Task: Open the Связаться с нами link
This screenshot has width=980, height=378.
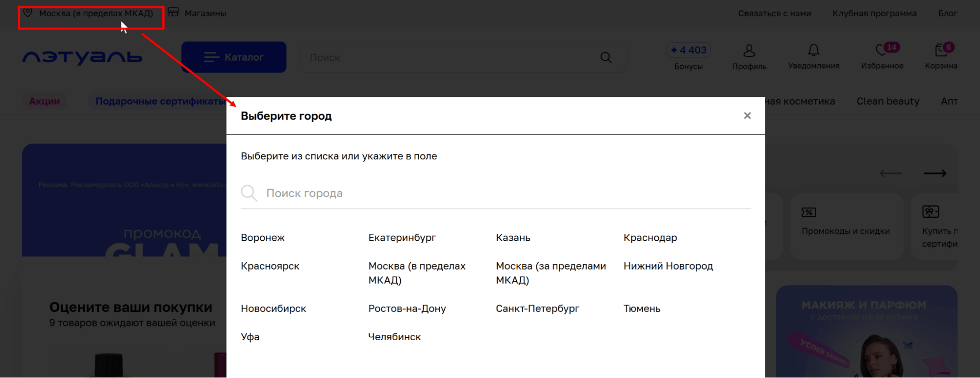Action: [775, 14]
